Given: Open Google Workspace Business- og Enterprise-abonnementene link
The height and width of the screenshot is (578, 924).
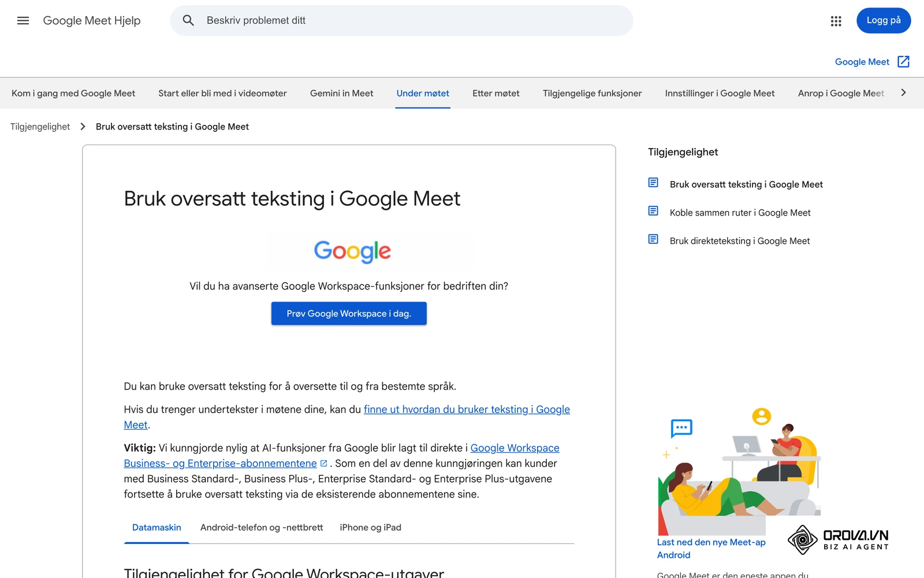Looking at the screenshot, I should point(341,455).
